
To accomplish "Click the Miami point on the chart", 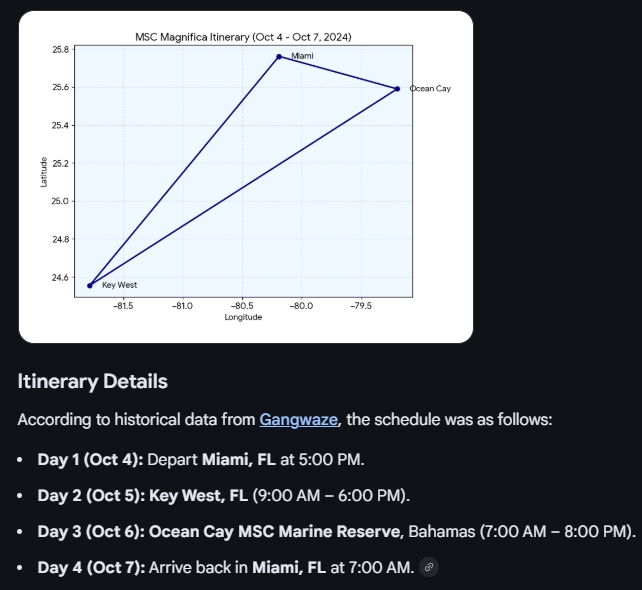I will point(279,56).
